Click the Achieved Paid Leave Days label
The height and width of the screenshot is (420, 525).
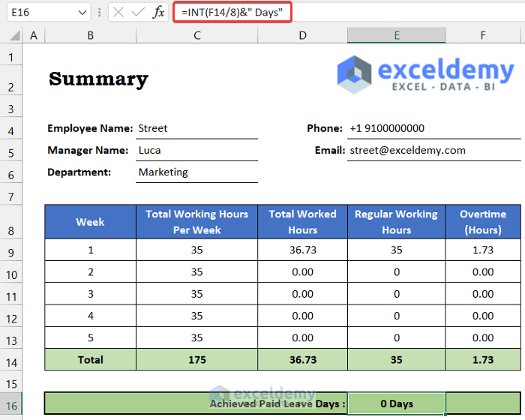pyautogui.click(x=277, y=404)
